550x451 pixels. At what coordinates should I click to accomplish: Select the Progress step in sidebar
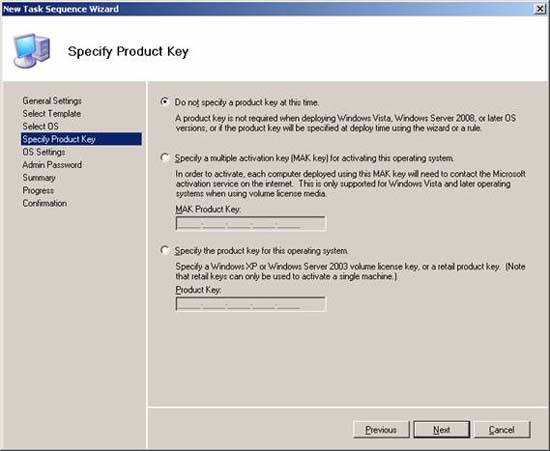pyautogui.click(x=38, y=190)
